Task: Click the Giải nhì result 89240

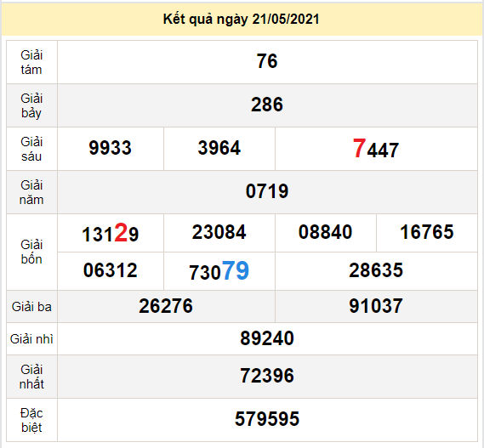Action: pyautogui.click(x=267, y=338)
